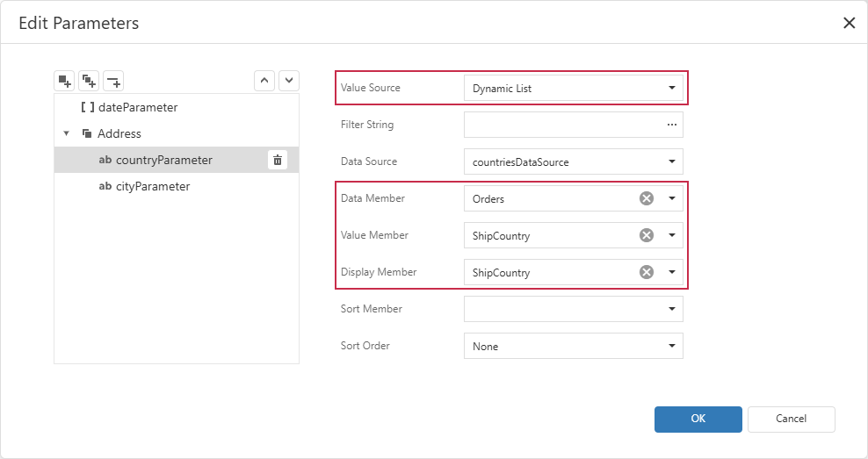Select dateParameter in the list
868x459 pixels.
[x=177, y=107]
